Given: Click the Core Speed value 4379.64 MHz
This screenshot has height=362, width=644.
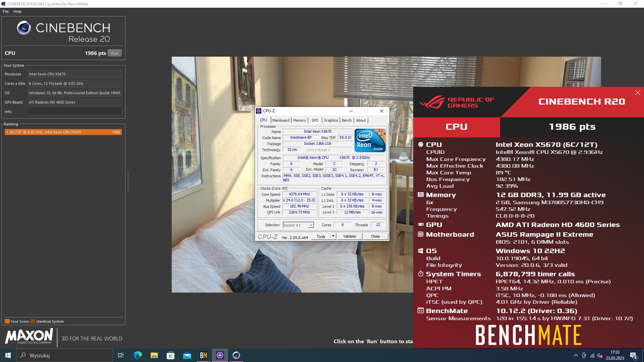Looking at the screenshot, I should click(x=299, y=194).
